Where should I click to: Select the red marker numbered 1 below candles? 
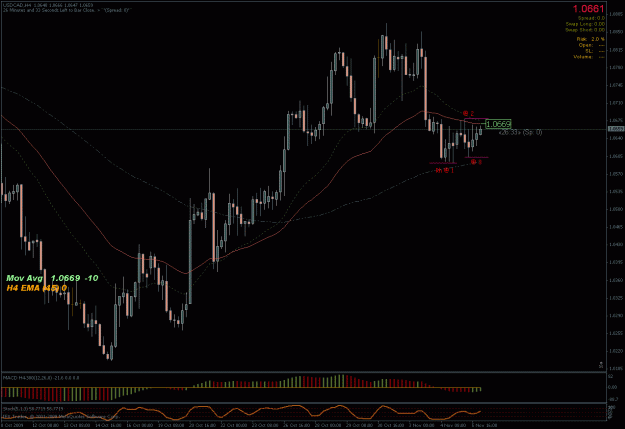444,171
